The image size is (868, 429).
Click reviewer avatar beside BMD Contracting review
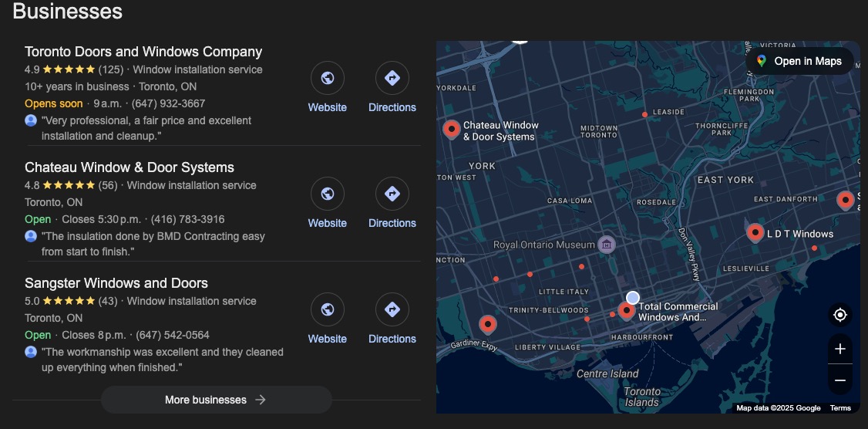pos(31,236)
